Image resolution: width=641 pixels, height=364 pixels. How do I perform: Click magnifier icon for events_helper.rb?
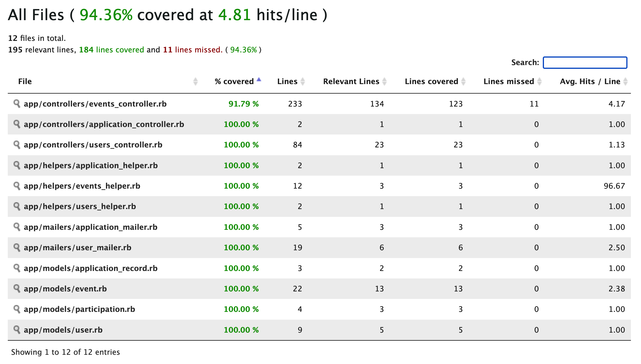click(x=17, y=186)
